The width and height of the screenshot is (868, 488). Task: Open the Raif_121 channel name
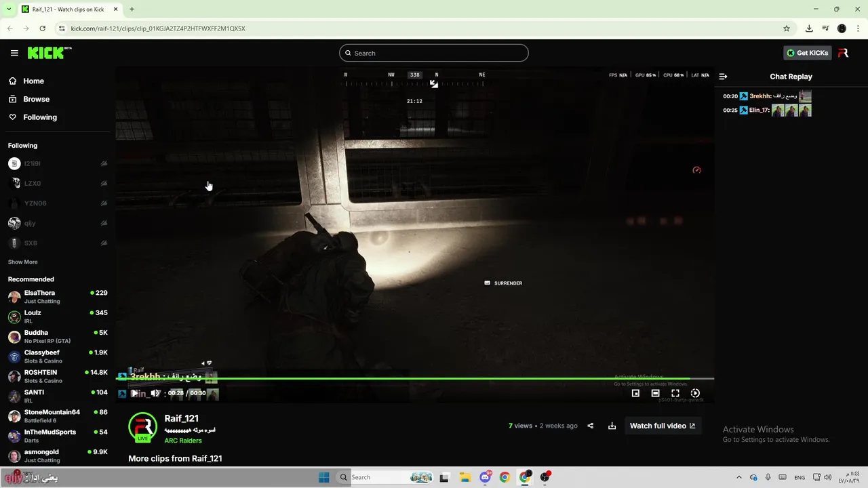tap(181, 418)
